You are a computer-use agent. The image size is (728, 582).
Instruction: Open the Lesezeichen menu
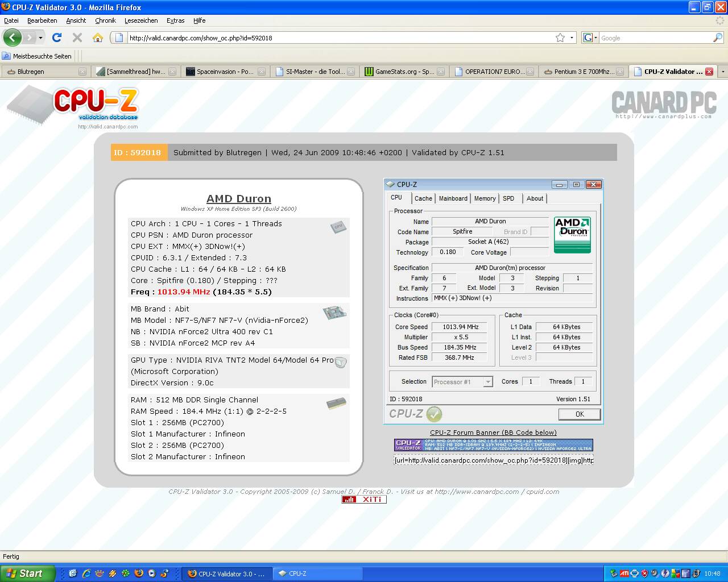coord(141,20)
